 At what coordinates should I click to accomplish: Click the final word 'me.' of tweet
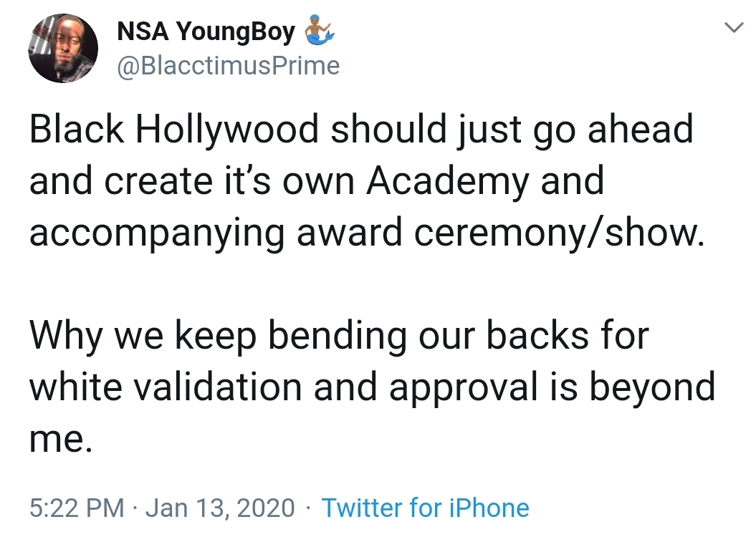[x=60, y=440]
